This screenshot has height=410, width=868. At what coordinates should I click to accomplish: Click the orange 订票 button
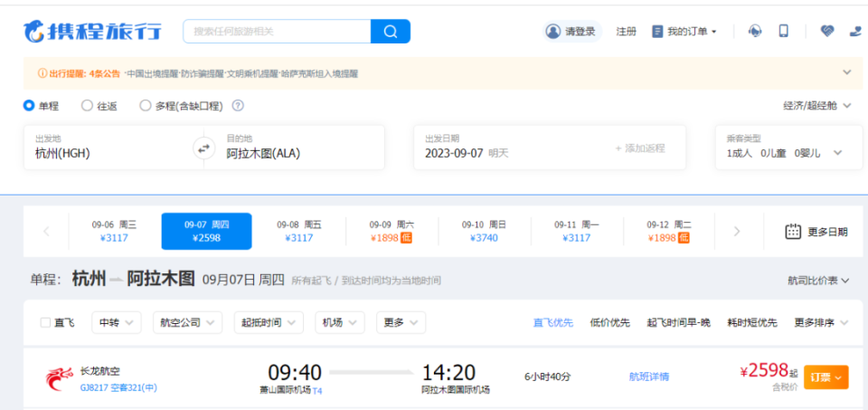click(x=826, y=377)
